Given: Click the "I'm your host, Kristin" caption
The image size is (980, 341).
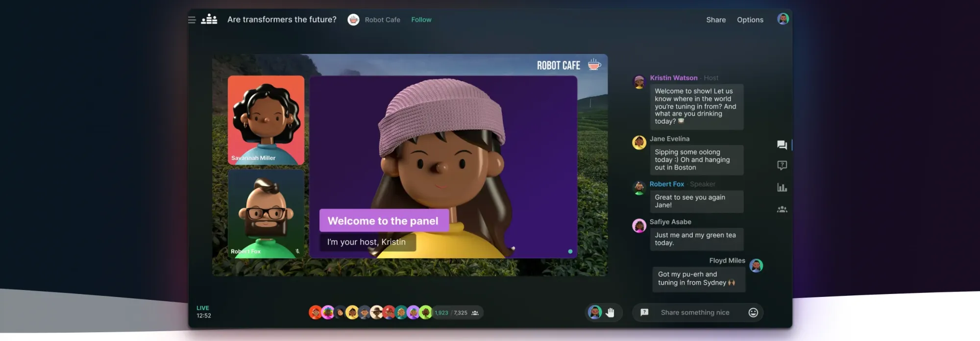Looking at the screenshot, I should coord(367,242).
